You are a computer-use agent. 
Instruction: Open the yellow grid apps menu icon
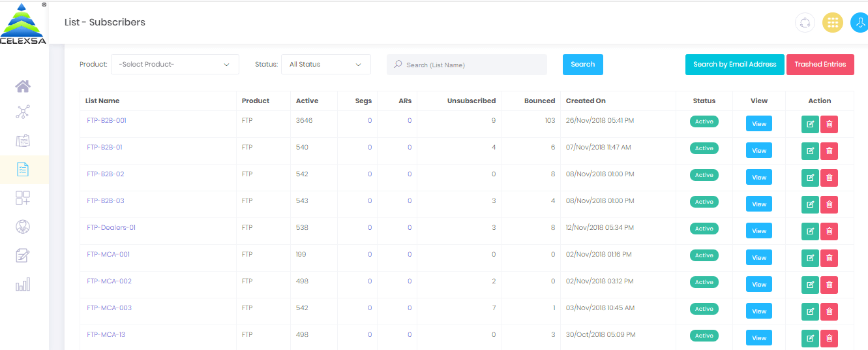(832, 23)
